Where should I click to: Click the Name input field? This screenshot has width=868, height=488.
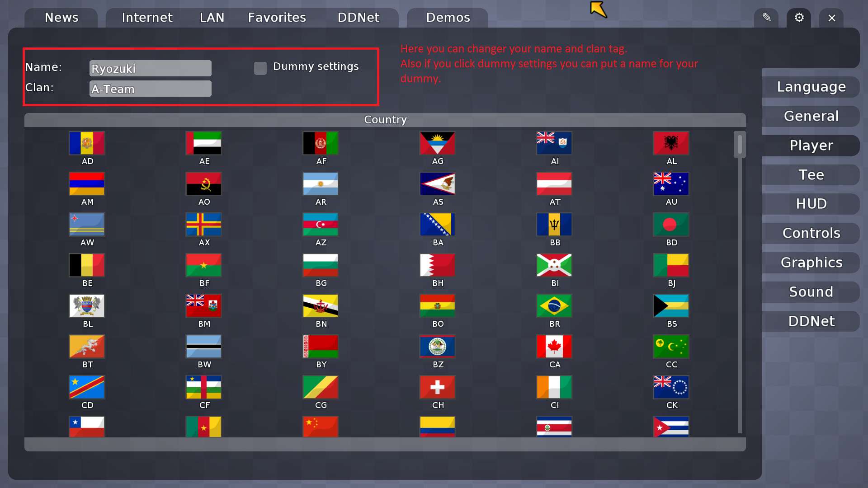click(150, 68)
